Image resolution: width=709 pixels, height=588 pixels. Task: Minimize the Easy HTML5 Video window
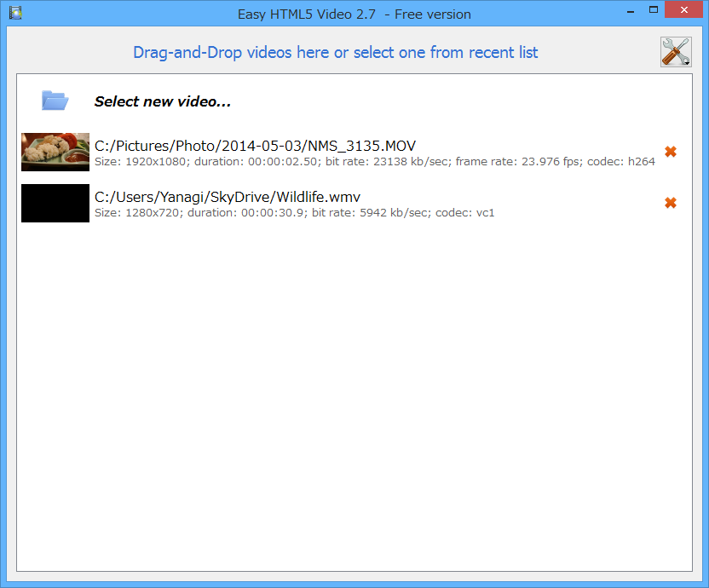(x=629, y=10)
